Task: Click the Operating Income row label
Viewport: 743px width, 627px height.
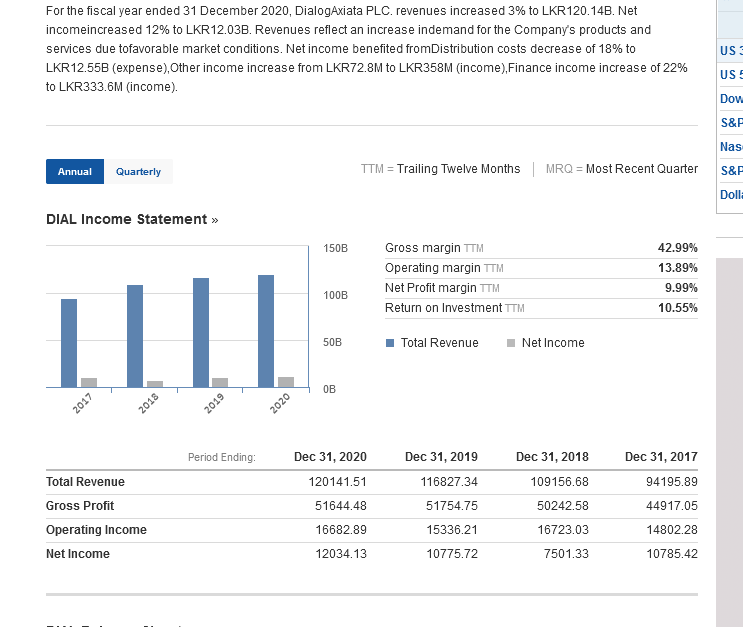Action: tap(96, 530)
